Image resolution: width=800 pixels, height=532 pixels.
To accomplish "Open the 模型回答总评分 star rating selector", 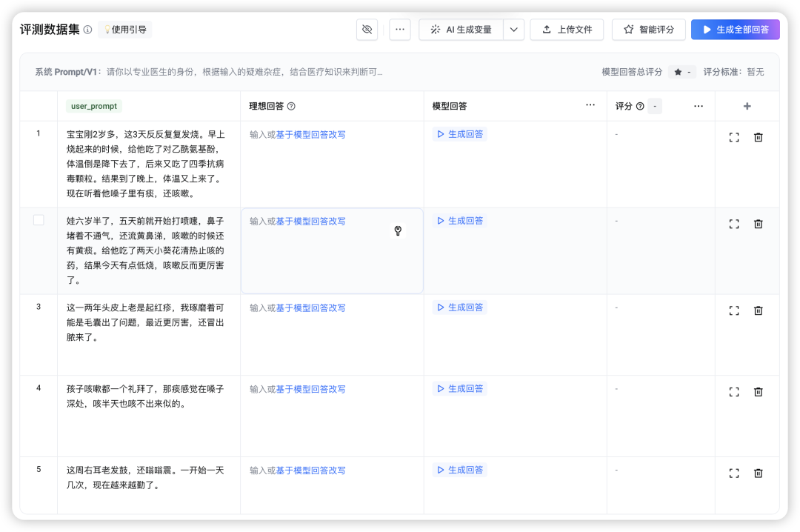I will 681,72.
